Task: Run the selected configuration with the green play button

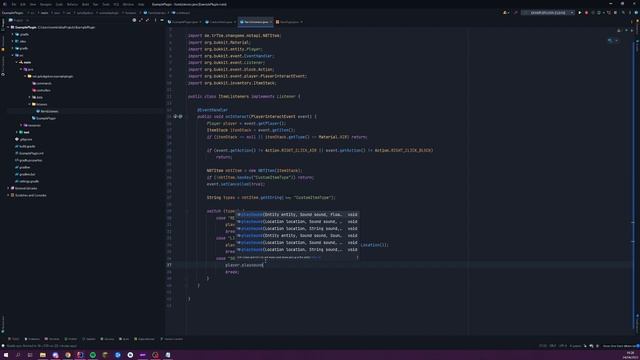Action: (580, 13)
